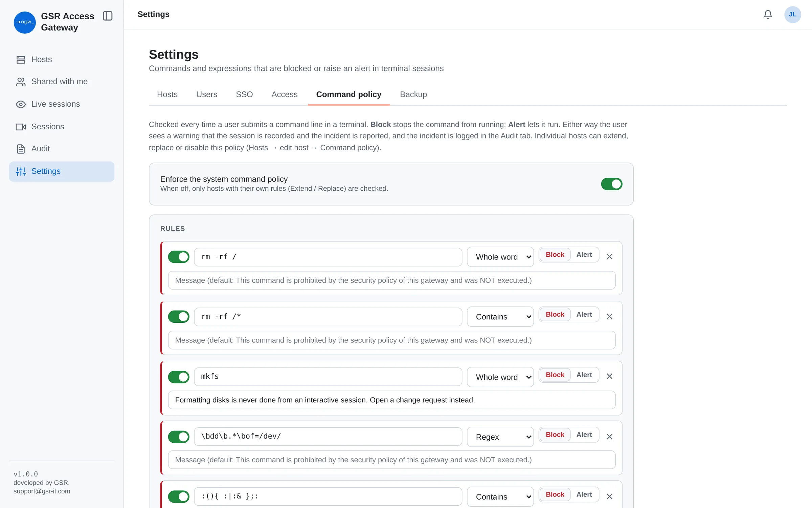Open the JL user avatar menu

point(792,15)
